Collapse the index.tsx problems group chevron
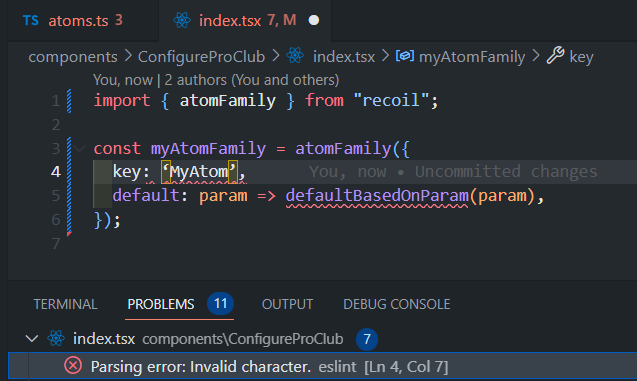 32,338
